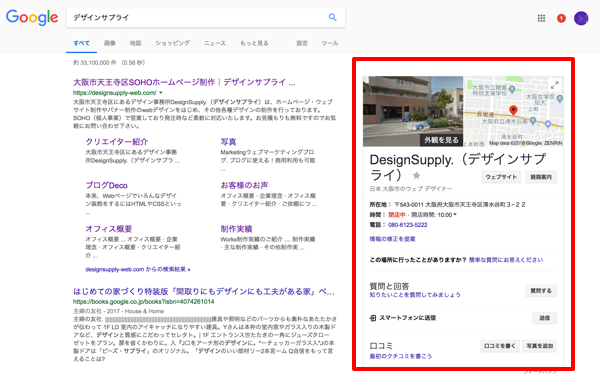This screenshot has height=375, width=600.
Task: Expand the opening hours dropdown arrow
Action: click(x=455, y=215)
